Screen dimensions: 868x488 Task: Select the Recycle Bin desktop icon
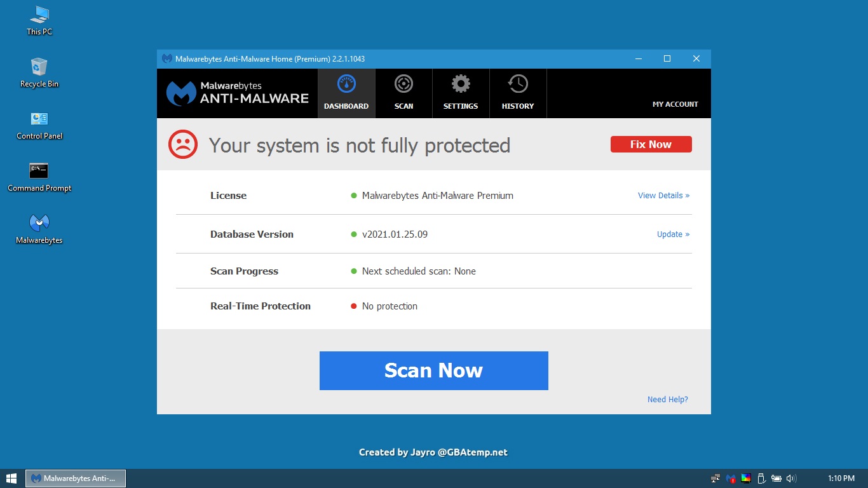point(39,72)
